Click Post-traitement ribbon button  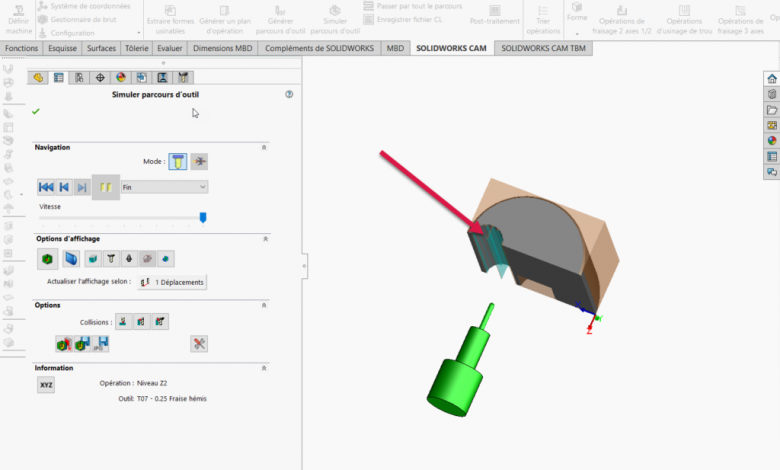coord(494,16)
